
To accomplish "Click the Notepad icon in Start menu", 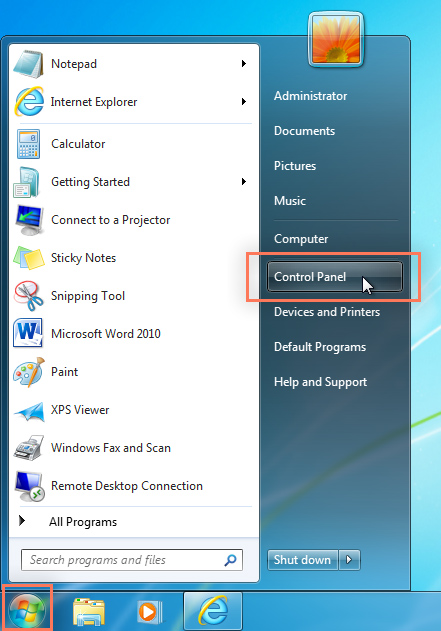I will 28,64.
